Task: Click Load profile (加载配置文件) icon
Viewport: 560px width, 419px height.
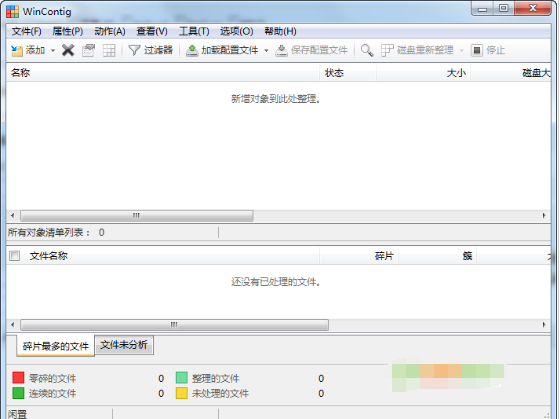Action: 192,50
